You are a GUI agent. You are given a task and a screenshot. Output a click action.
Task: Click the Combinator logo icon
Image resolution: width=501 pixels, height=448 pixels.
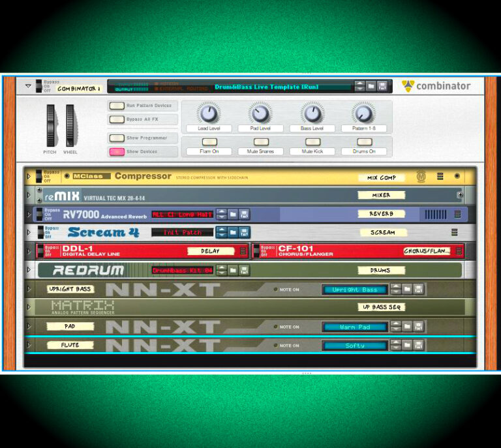pyautogui.click(x=408, y=86)
